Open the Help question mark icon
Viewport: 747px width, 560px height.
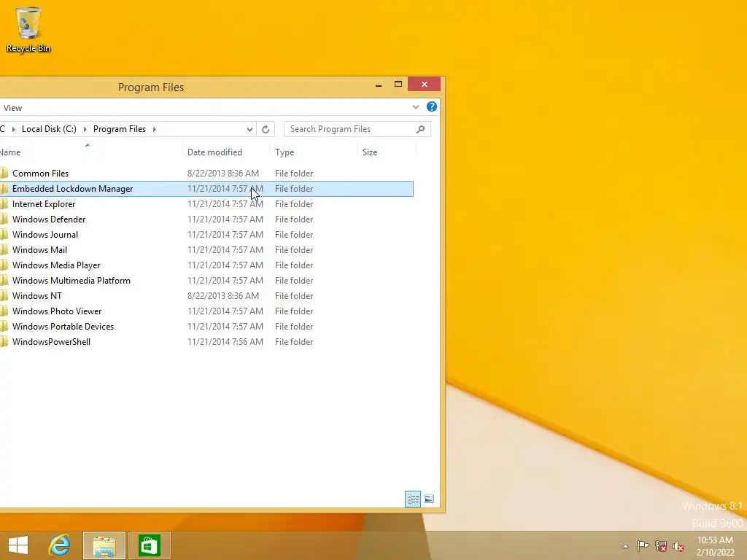tap(432, 106)
